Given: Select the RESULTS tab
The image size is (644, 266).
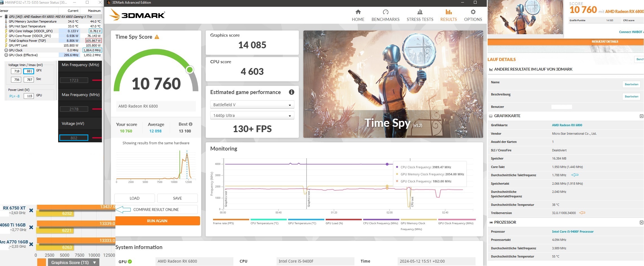Looking at the screenshot, I should click(449, 15).
